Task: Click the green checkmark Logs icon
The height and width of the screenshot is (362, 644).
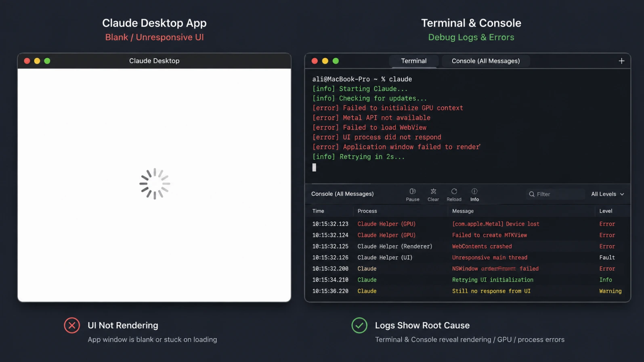Action: pos(359,325)
